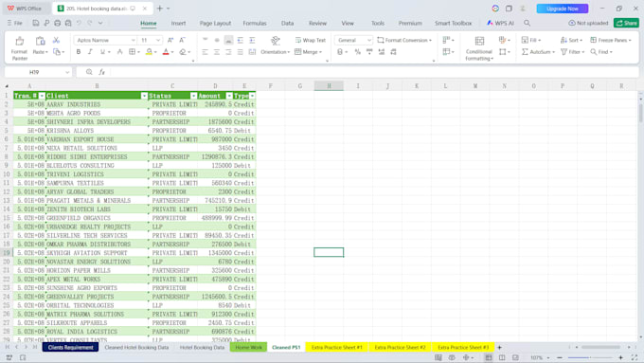
Task: Open Extra Practice Sheet #2
Action: (400, 348)
